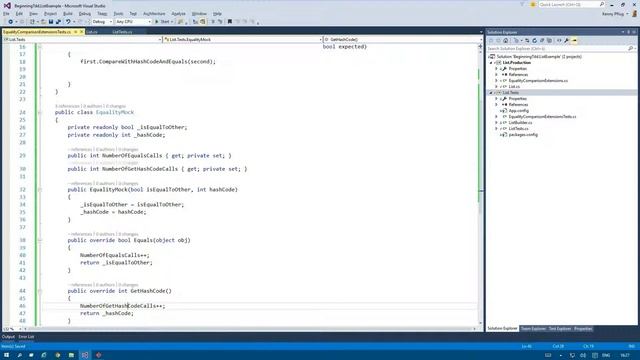Click the Refresh icon in Solution Explorer

click(x=534, y=40)
